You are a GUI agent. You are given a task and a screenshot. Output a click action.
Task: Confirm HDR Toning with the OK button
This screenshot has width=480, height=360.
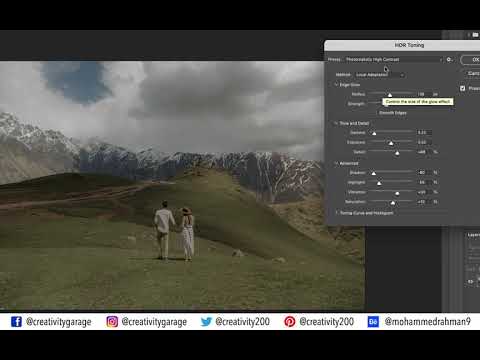(471, 60)
